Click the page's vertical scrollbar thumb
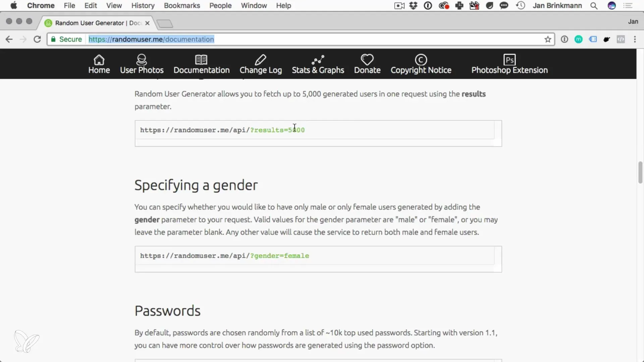 (640, 172)
